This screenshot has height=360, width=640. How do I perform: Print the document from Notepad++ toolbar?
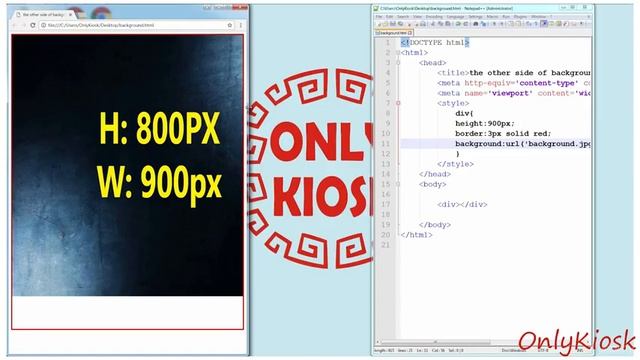(x=422, y=24)
